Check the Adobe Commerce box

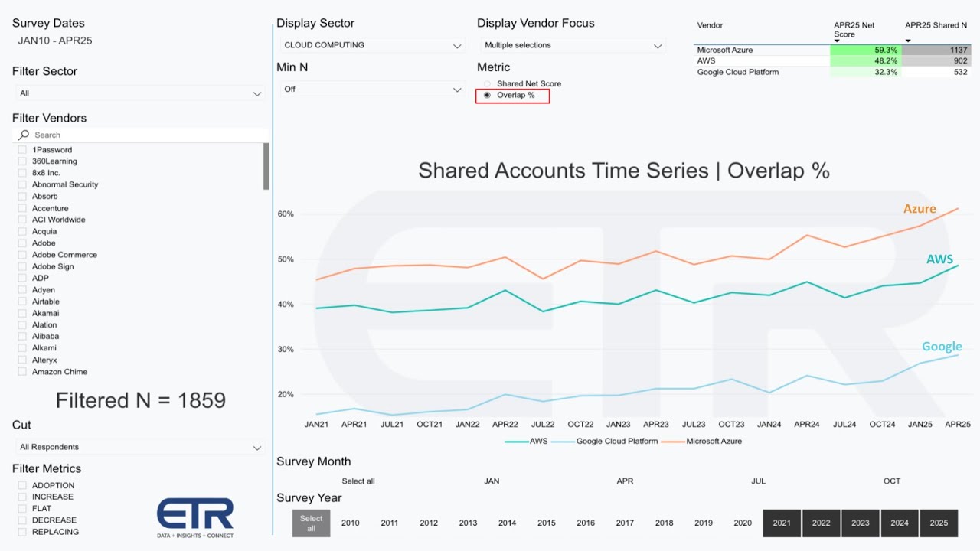click(23, 255)
